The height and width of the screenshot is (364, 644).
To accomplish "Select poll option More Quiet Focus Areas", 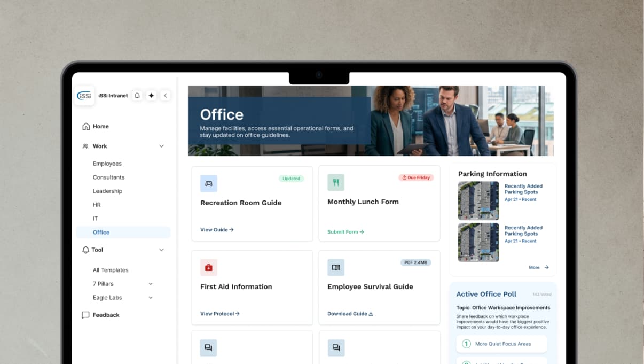I will point(501,344).
